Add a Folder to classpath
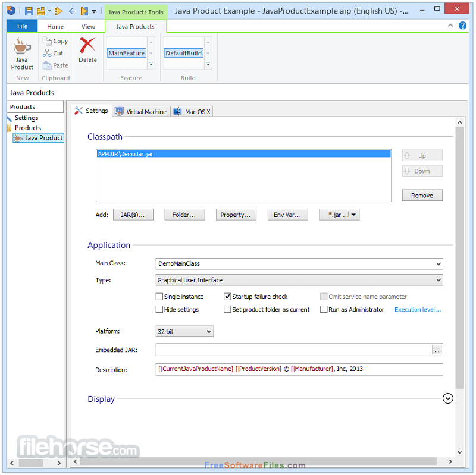The height and width of the screenshot is (475, 476). [x=184, y=215]
